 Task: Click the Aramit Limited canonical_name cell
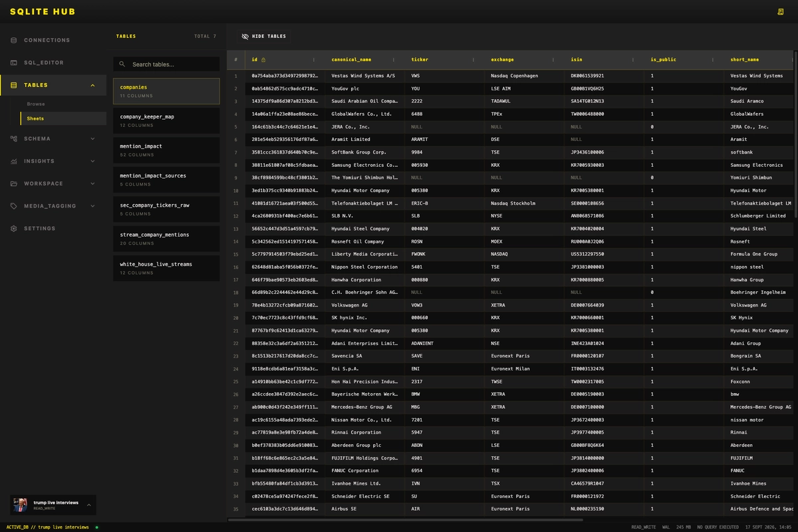364,140
